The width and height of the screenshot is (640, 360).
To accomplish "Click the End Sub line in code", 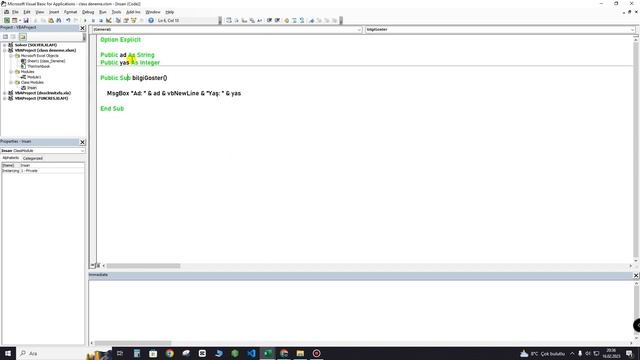I will (x=112, y=109).
